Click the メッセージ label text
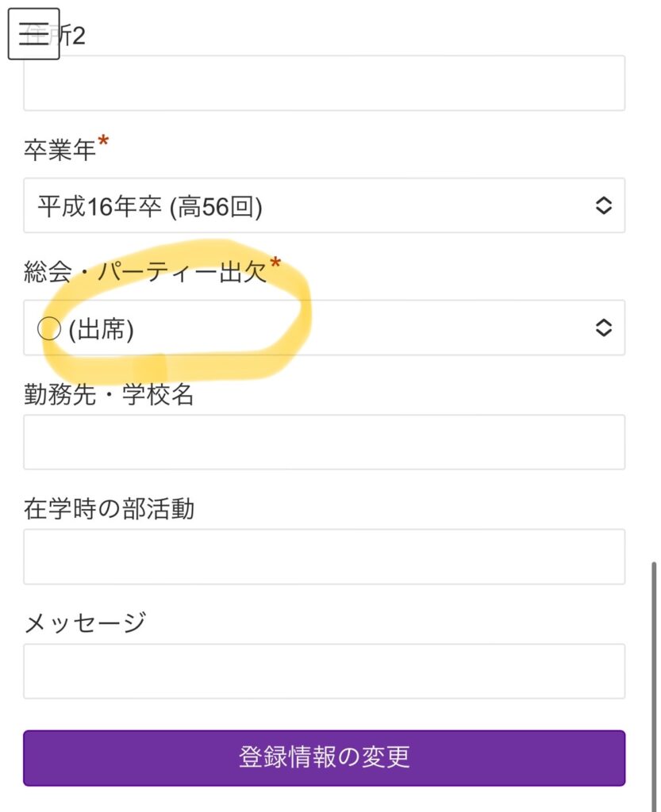The width and height of the screenshot is (661, 812). (85, 623)
